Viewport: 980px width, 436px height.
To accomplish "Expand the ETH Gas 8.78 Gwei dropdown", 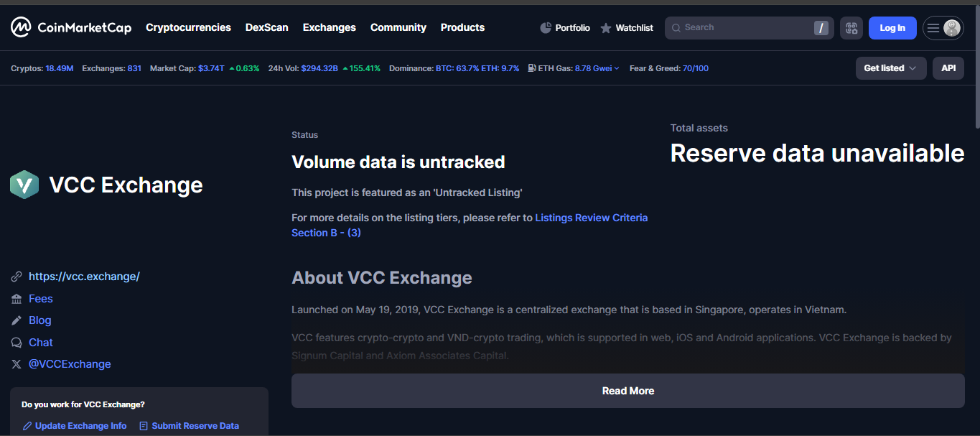I will tap(597, 68).
